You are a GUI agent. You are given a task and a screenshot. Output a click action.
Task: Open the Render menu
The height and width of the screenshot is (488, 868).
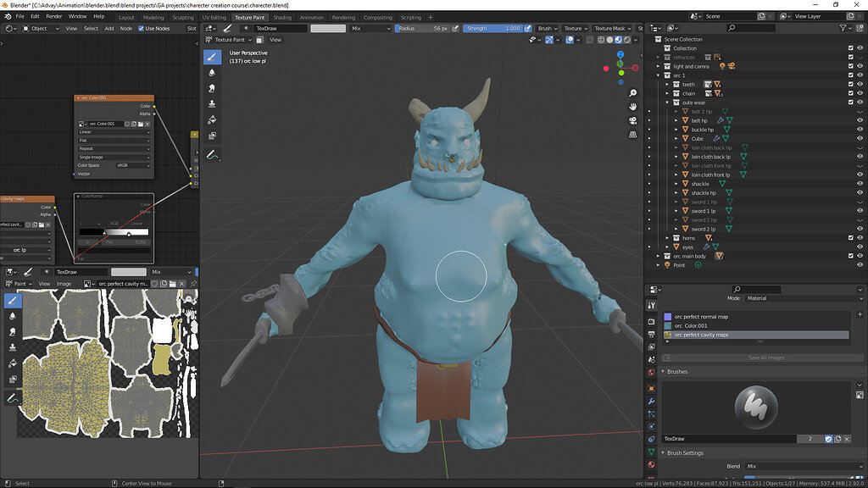(x=53, y=16)
